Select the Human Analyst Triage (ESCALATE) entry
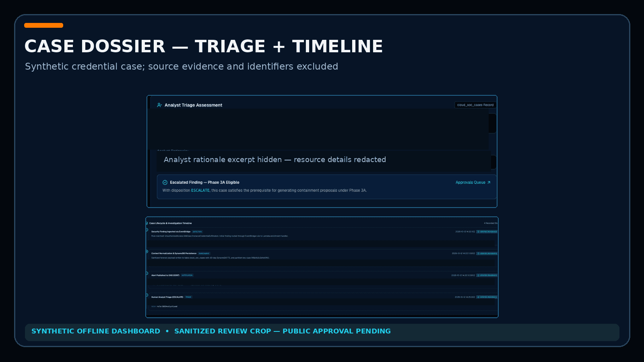The height and width of the screenshot is (362, 644). (167, 297)
